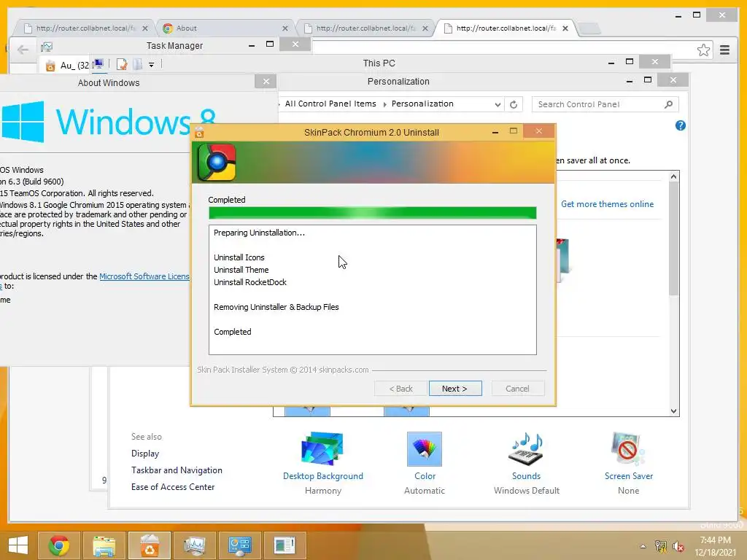Select All Control Panel Items breadcrumb
The width and height of the screenshot is (747, 560).
tap(330, 104)
